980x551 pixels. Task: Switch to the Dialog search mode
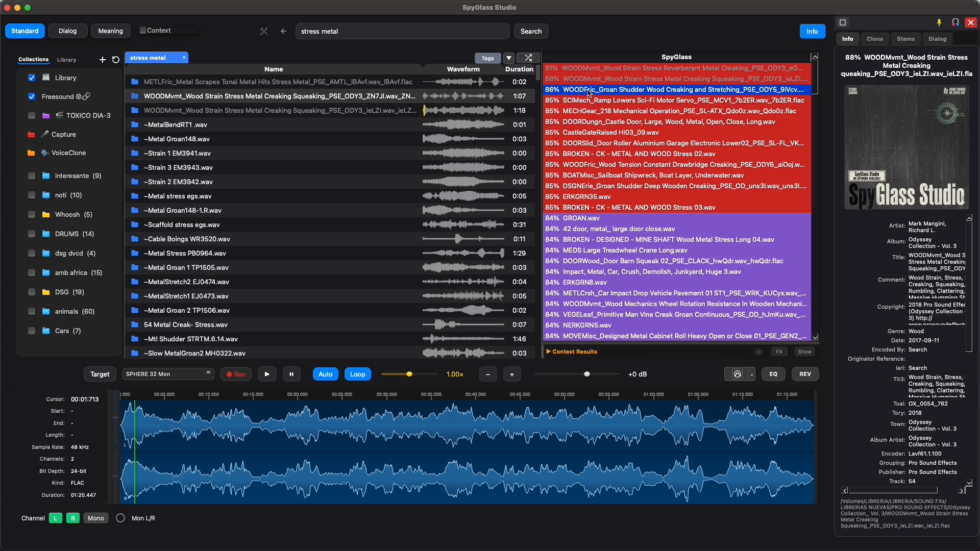[67, 31]
